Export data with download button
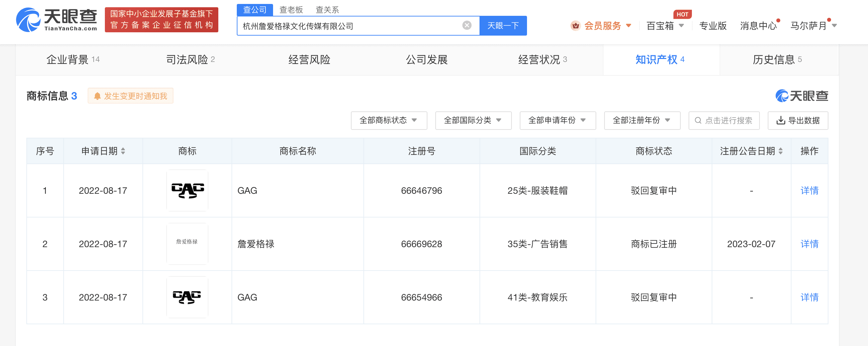This screenshot has height=346, width=868. click(797, 121)
